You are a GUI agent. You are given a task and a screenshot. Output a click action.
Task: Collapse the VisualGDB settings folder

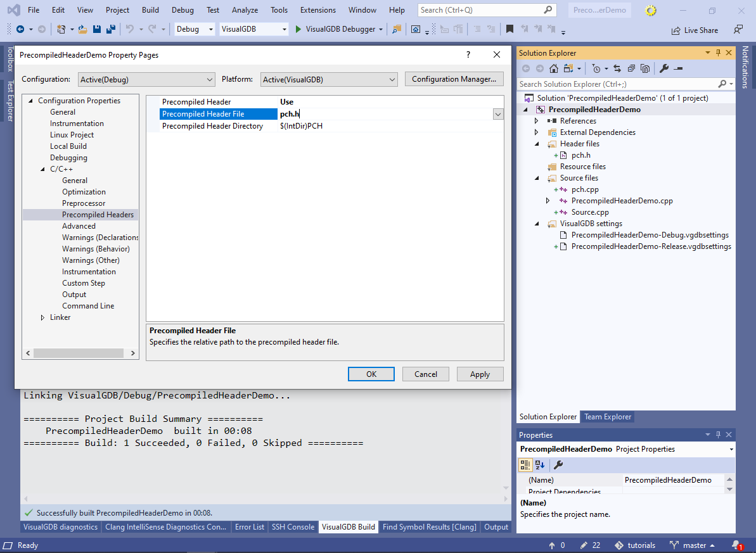[x=537, y=224]
